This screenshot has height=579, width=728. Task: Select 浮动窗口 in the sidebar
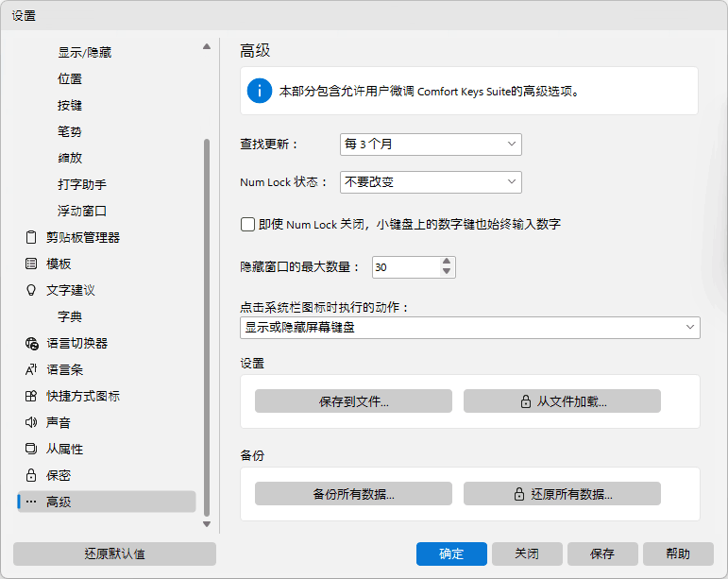coord(82,211)
